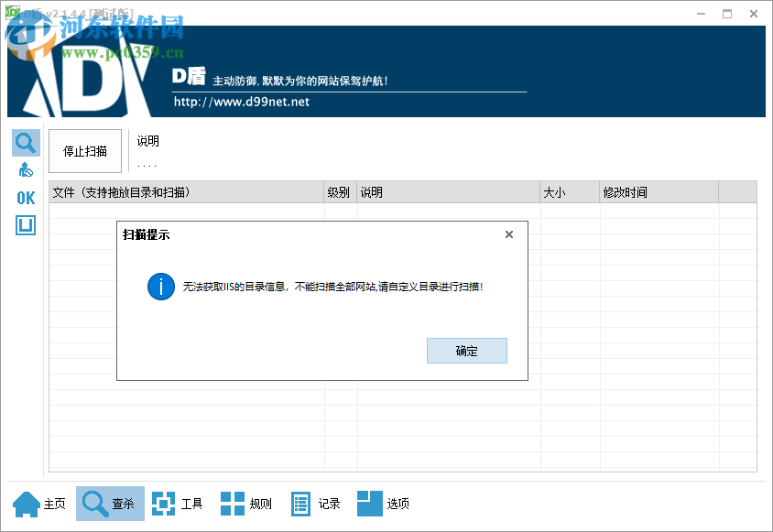Click 确定 to confirm the scan prompt
This screenshot has height=532, width=773.
pyautogui.click(x=467, y=351)
